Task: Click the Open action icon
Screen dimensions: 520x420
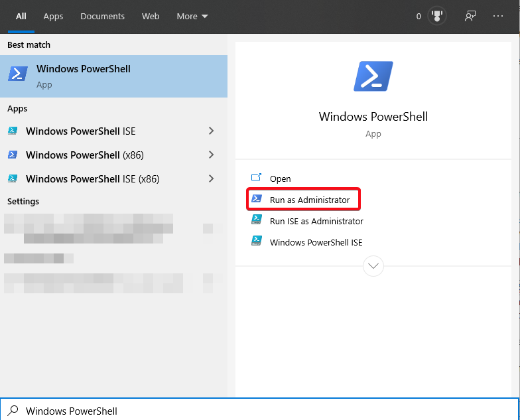Action: coord(257,178)
